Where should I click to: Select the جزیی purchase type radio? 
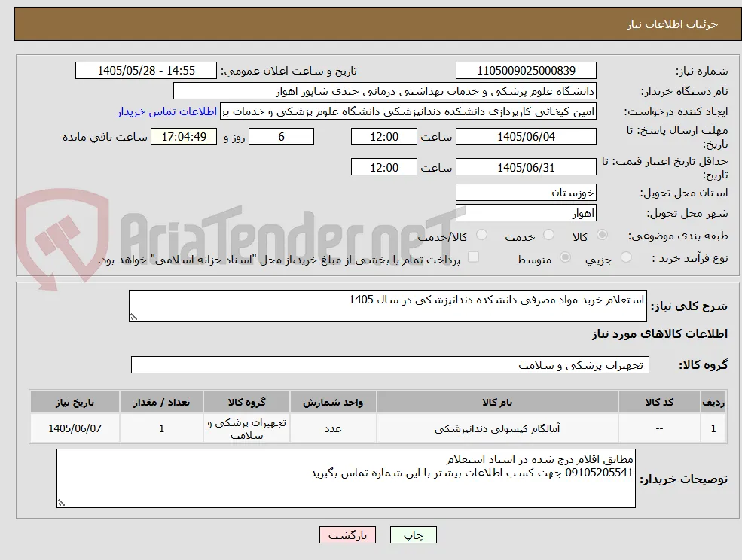pyautogui.click(x=626, y=257)
